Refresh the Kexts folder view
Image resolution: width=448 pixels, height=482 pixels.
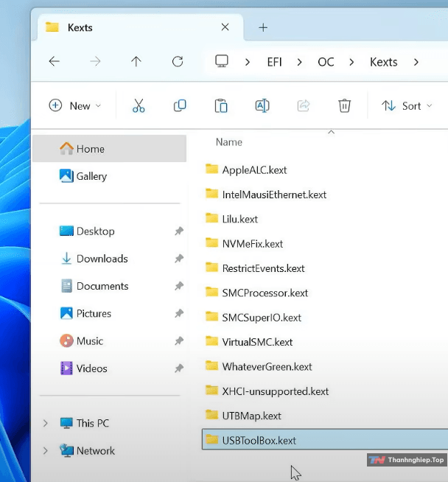point(178,61)
